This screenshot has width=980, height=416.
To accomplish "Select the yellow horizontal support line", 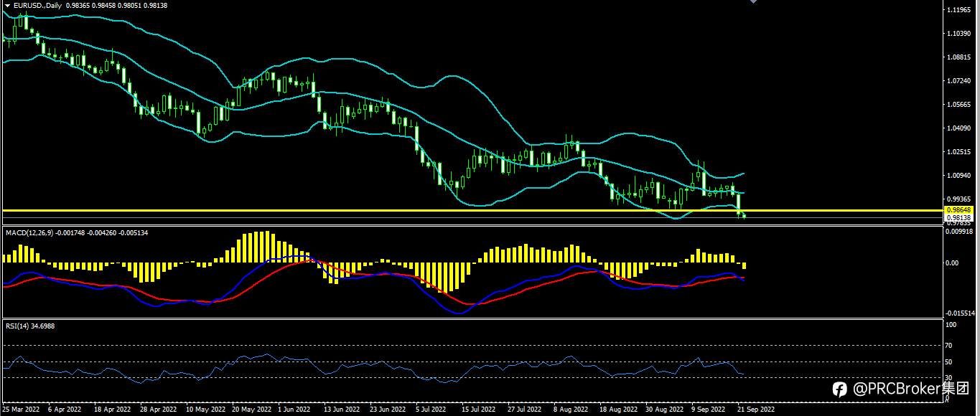I will 472,210.
